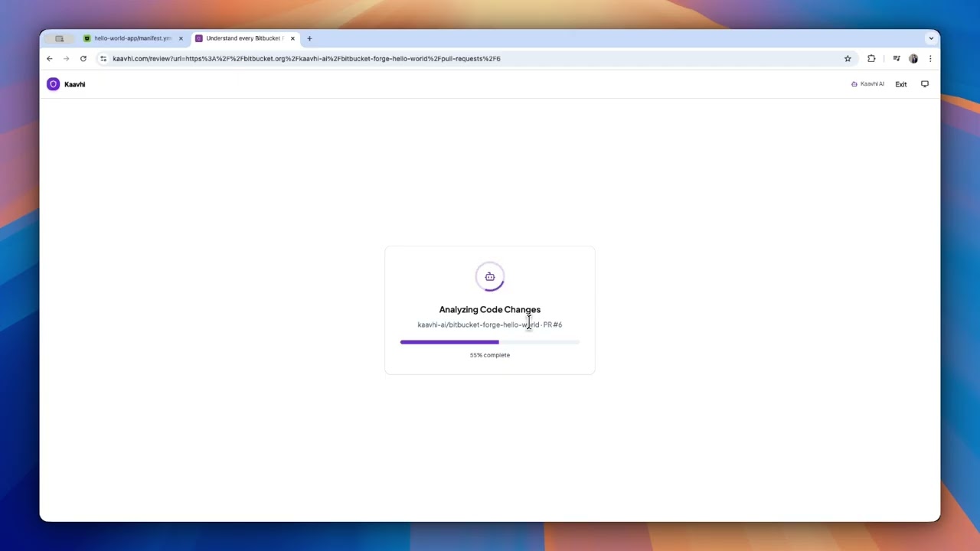Switch to the hello-world-app/manifest.yml tab

click(133, 38)
